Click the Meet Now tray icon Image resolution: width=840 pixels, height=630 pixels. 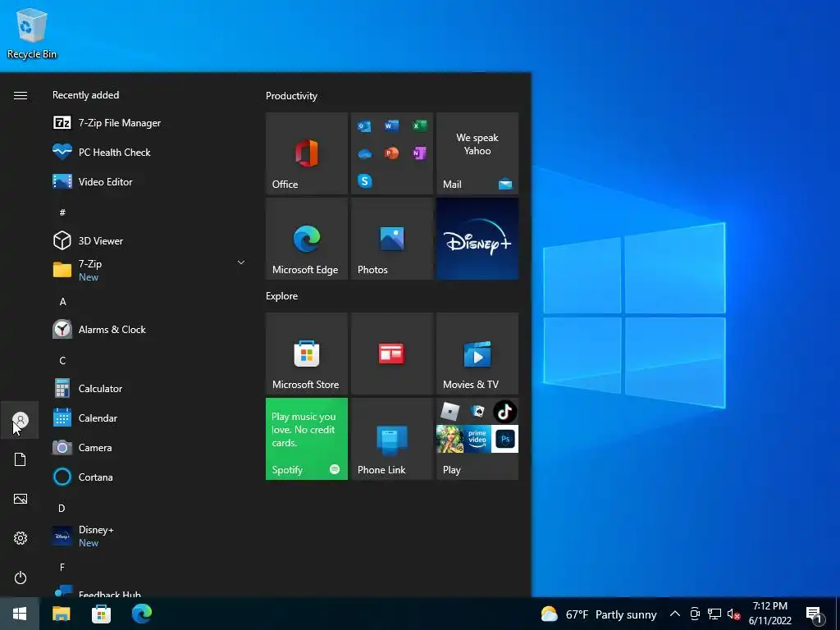point(695,614)
